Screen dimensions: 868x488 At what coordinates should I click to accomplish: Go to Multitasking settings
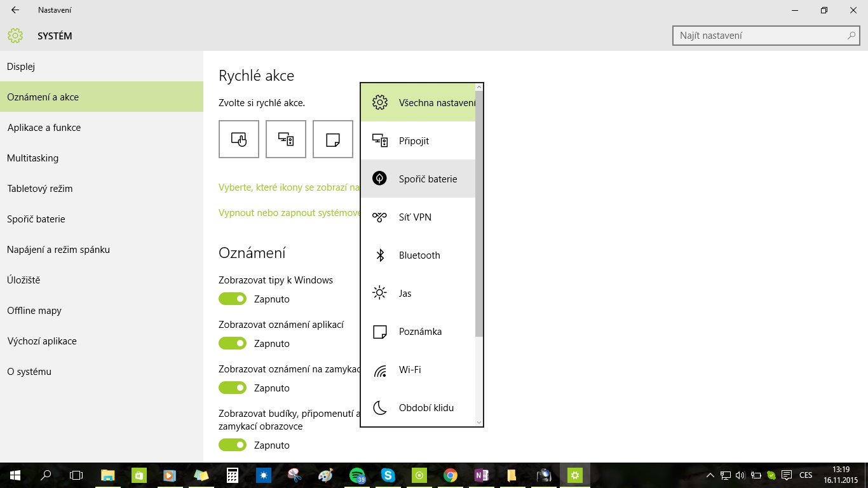coord(102,158)
